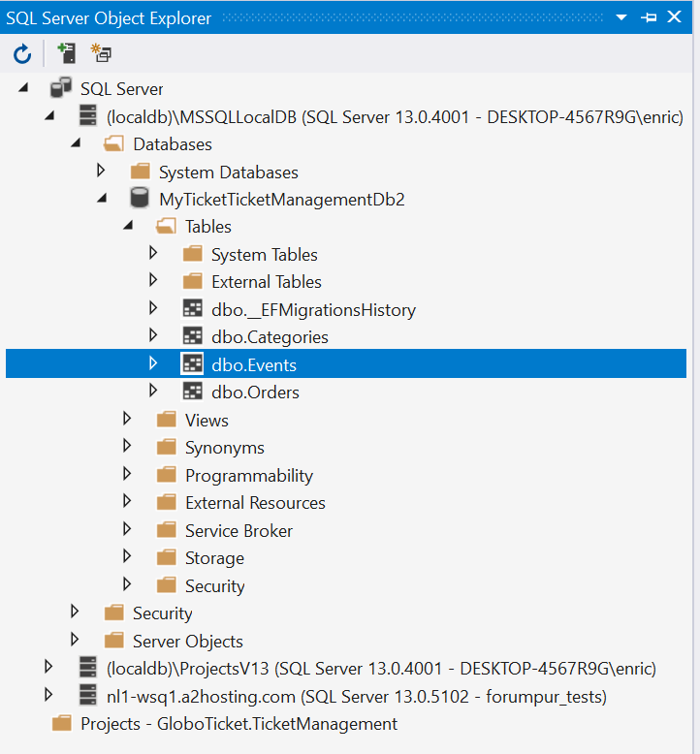Expand the Service Broker folder
700x754 pixels.
[x=127, y=529]
